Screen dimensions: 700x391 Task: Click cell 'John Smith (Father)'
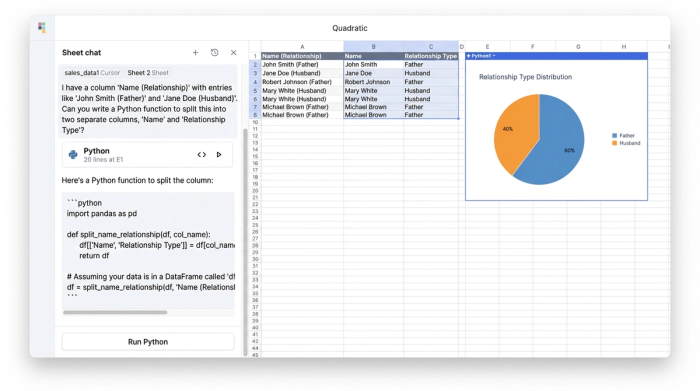(302, 65)
